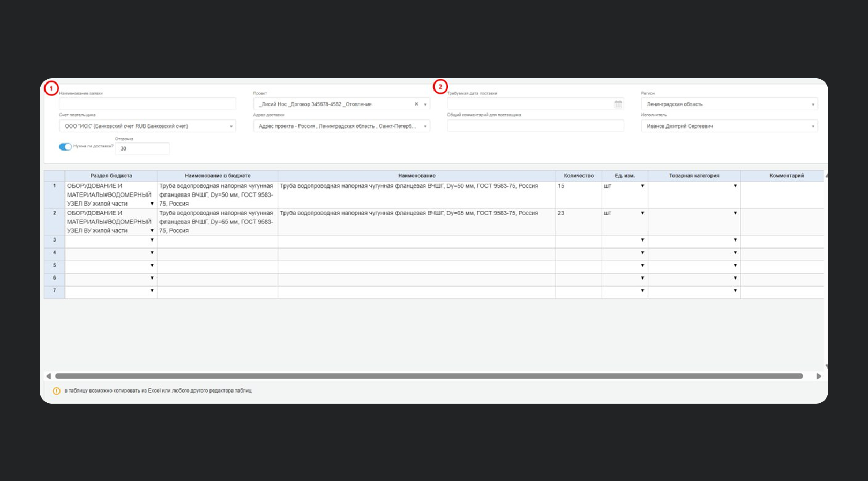Click the right scroll arrow of table

tap(818, 376)
